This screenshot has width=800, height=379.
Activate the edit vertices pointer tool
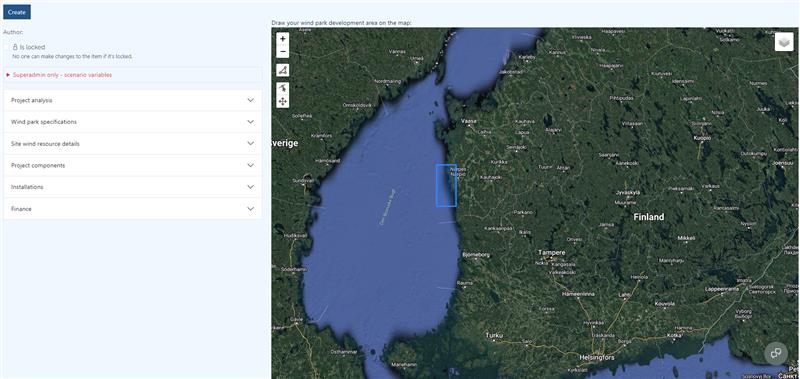point(283,89)
